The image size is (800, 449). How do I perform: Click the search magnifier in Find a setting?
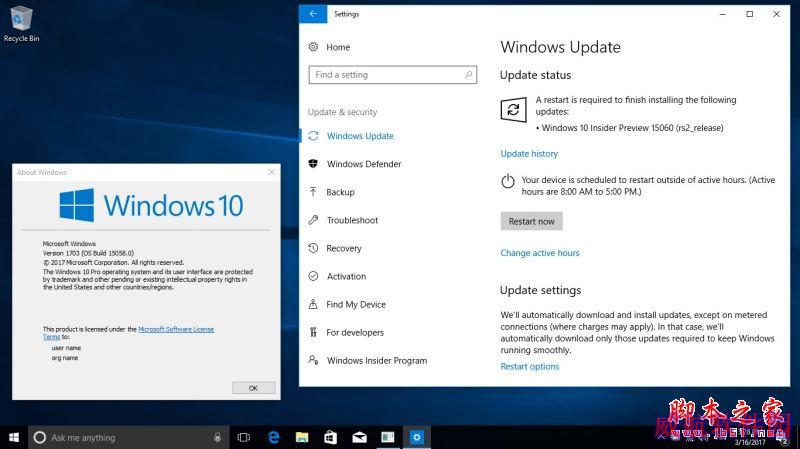click(468, 75)
